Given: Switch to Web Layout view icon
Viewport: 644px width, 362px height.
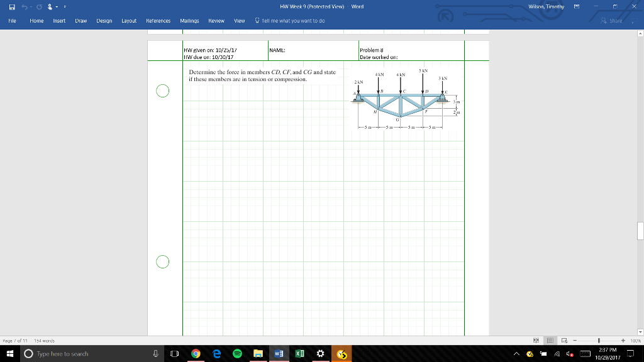Looking at the screenshot, I should pyautogui.click(x=564, y=340).
